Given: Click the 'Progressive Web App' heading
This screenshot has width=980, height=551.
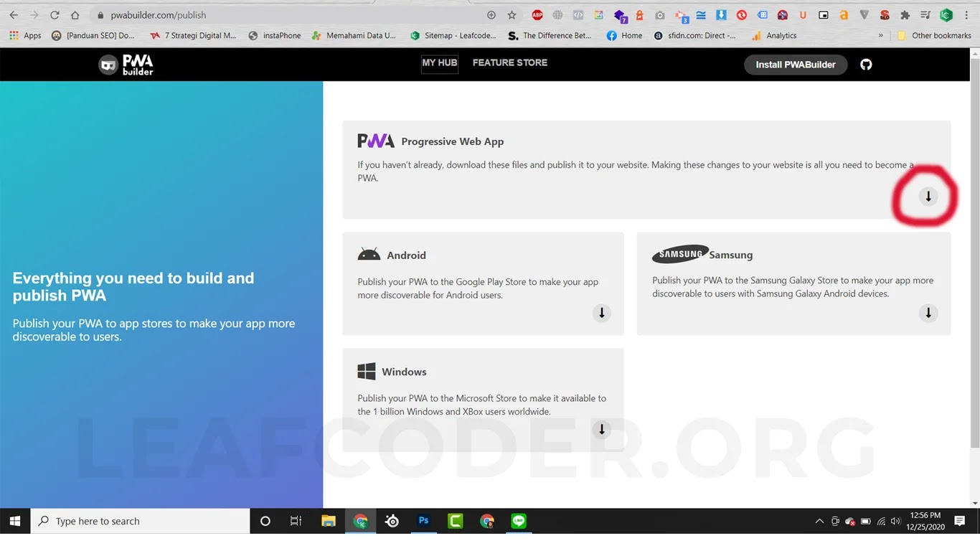Looking at the screenshot, I should (453, 141).
